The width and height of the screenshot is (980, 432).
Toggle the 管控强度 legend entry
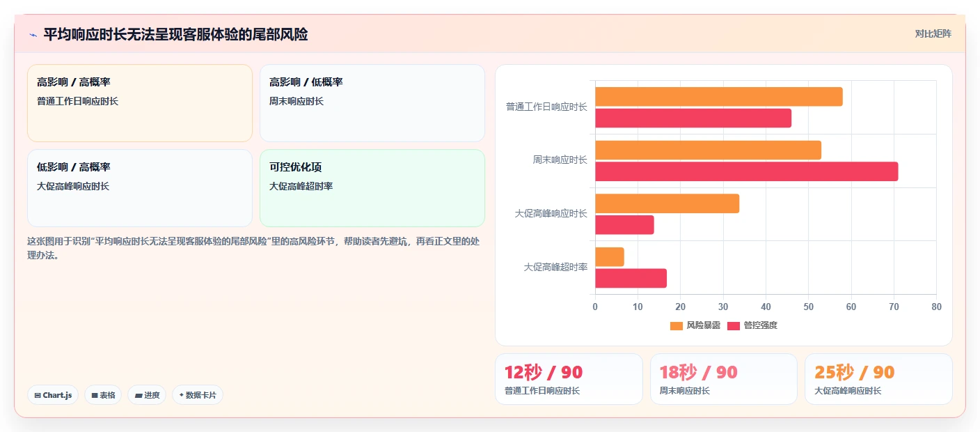pyautogui.click(x=752, y=325)
